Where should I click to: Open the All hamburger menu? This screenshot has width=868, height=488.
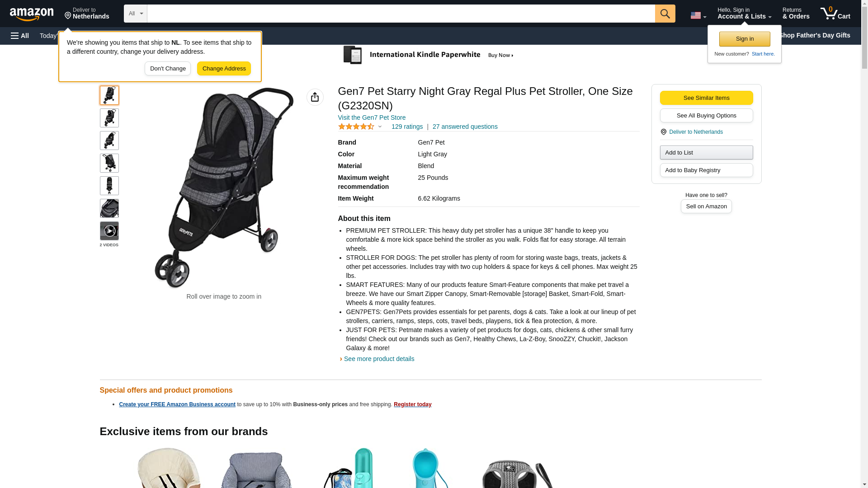point(20,36)
